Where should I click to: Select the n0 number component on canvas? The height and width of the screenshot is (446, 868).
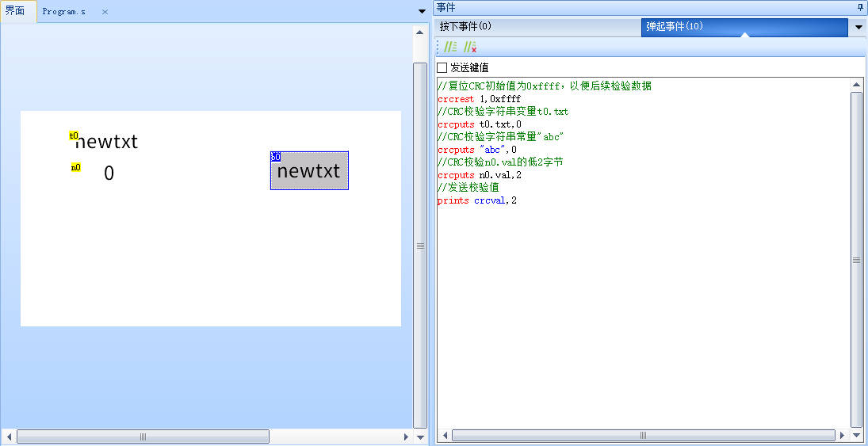[x=109, y=173]
